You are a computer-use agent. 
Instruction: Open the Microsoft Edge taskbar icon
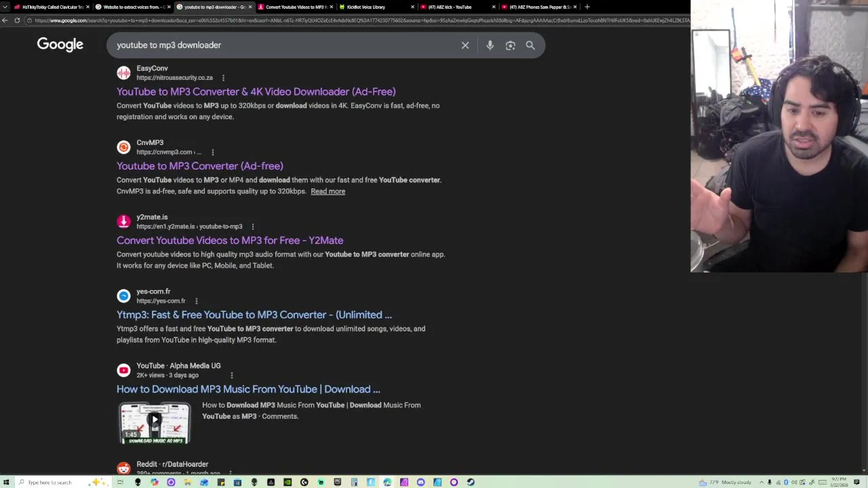387,482
